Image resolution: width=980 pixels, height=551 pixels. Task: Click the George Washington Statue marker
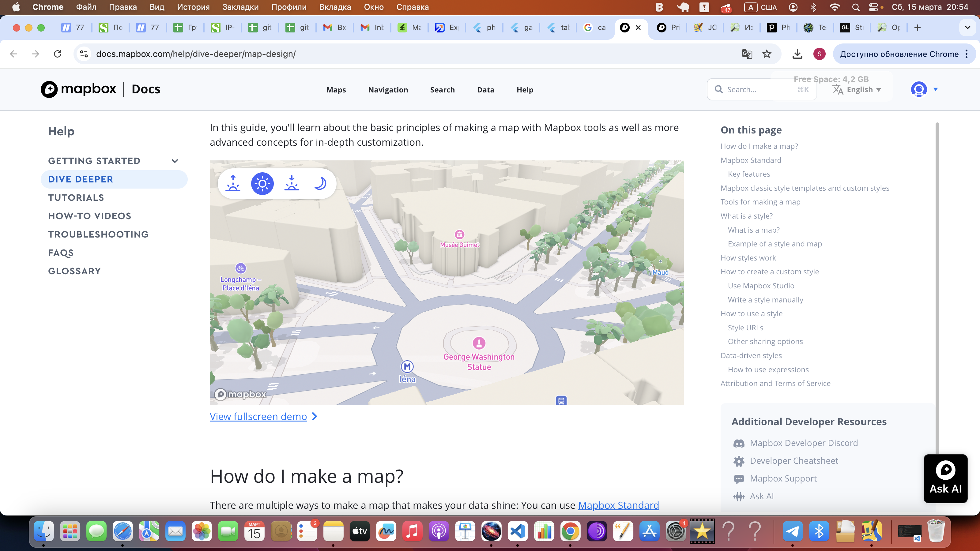pos(479,343)
